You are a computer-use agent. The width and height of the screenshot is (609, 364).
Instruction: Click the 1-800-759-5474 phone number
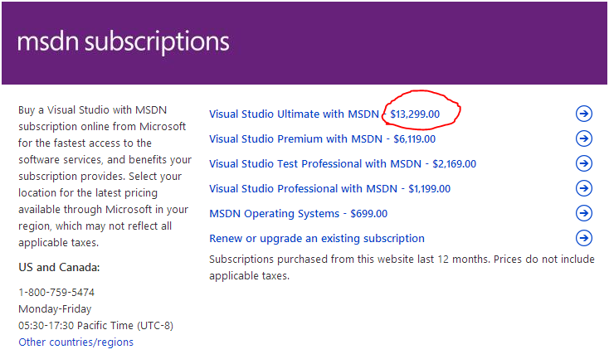point(56,292)
